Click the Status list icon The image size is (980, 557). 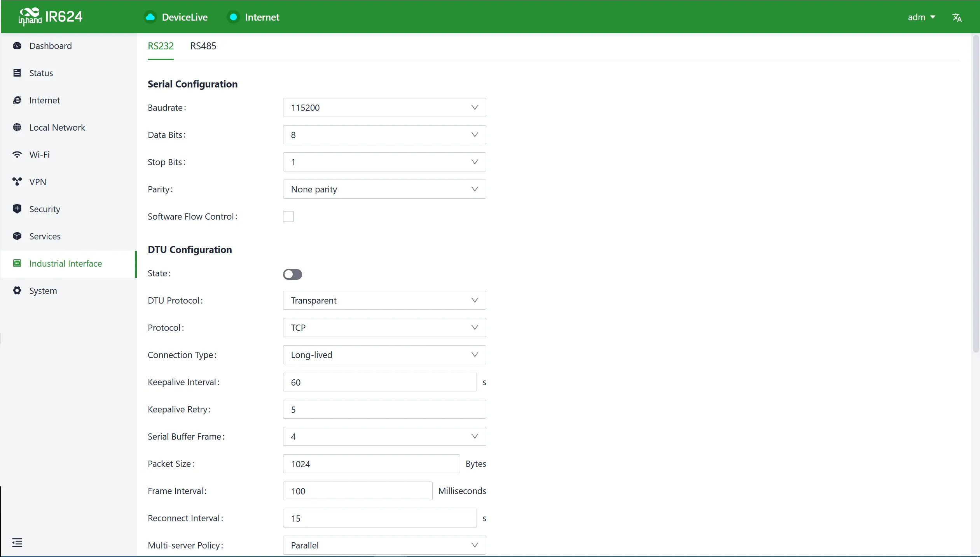coord(17,73)
